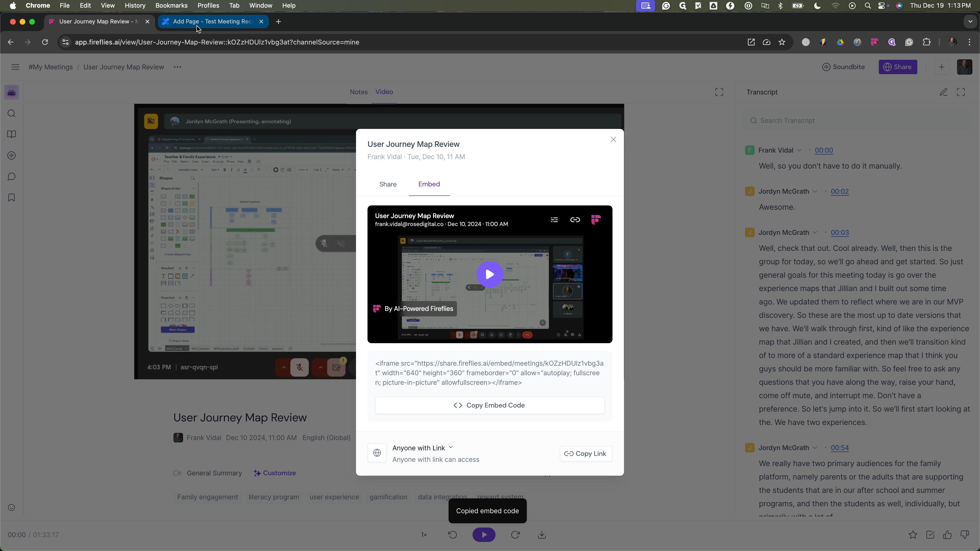This screenshot has width=980, height=551.
Task: Click the fullscreen icon beside Video tab
Action: point(719,92)
